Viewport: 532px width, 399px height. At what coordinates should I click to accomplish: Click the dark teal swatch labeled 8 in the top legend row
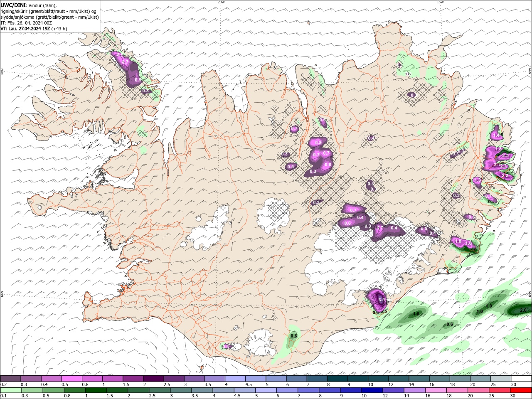point(337,379)
